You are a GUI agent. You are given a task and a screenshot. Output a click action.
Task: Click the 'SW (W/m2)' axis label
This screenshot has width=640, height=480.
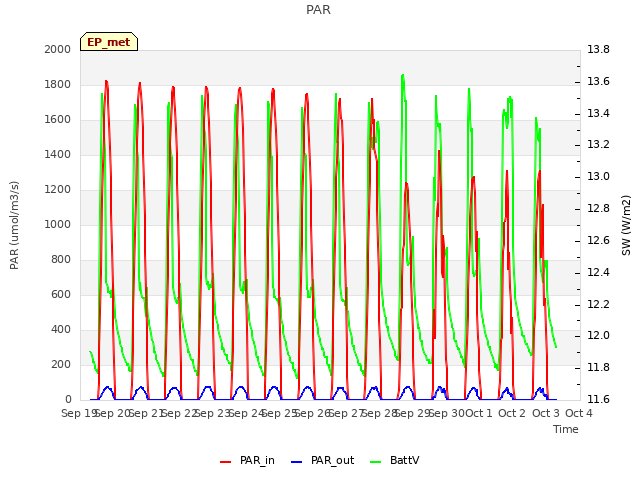pyautogui.click(x=626, y=225)
